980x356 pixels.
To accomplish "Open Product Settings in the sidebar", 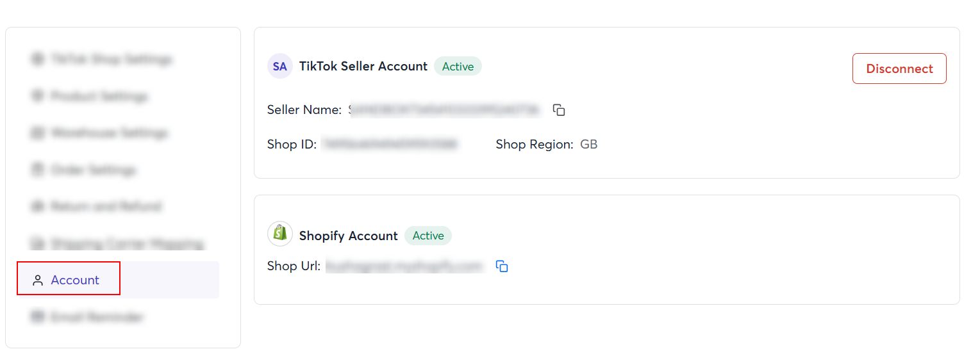I will [99, 97].
